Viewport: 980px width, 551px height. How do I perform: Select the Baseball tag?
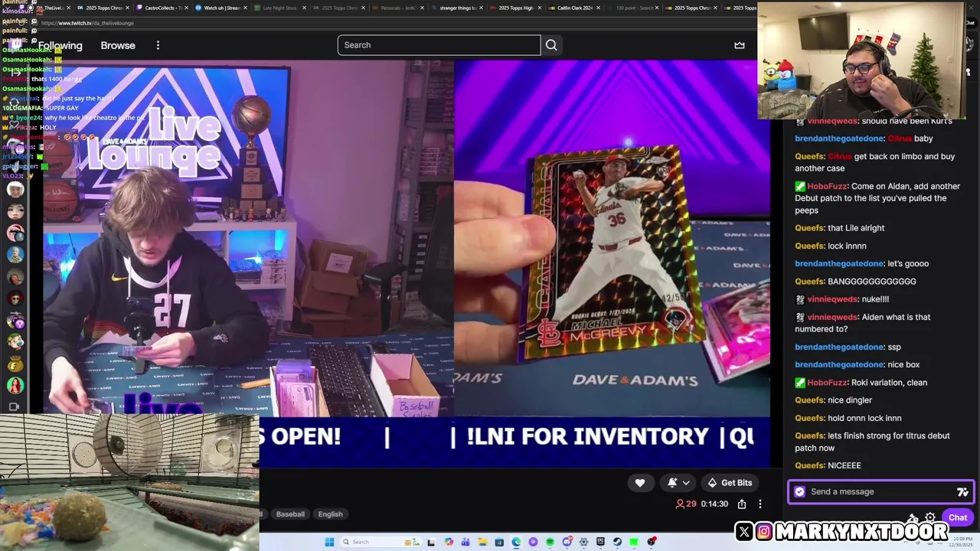(290, 514)
